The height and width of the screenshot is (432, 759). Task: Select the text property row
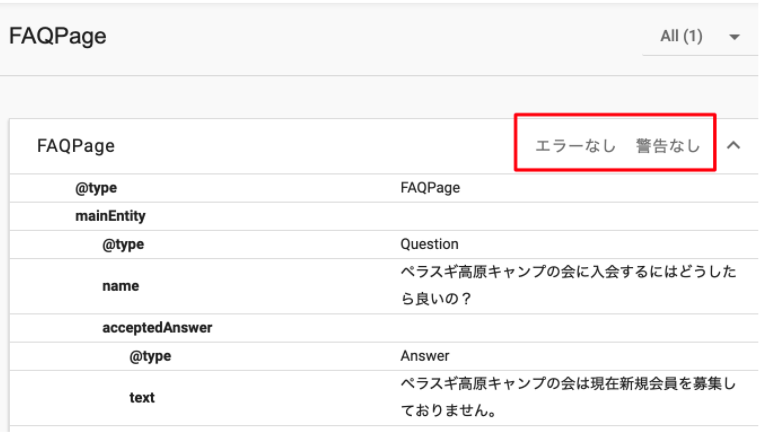pos(142,397)
